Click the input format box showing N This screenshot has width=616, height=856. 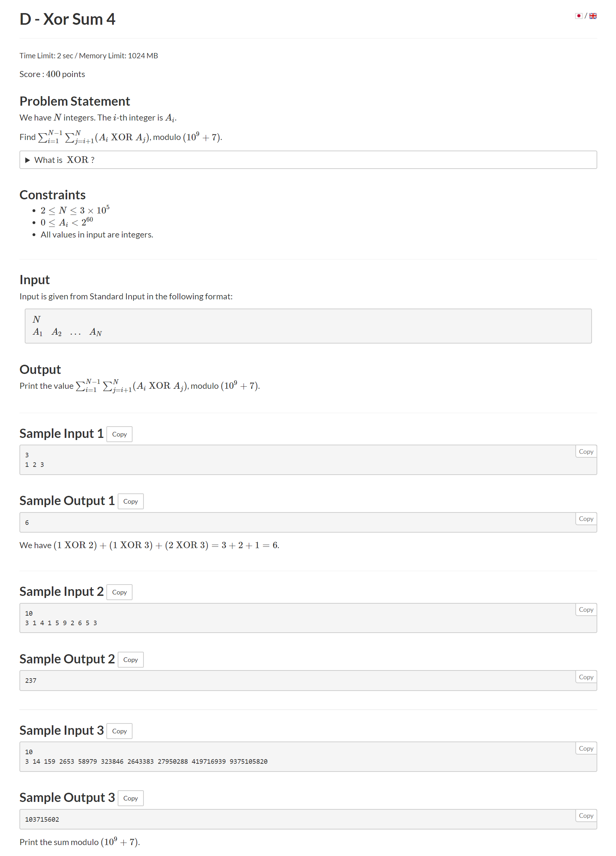[308, 326]
